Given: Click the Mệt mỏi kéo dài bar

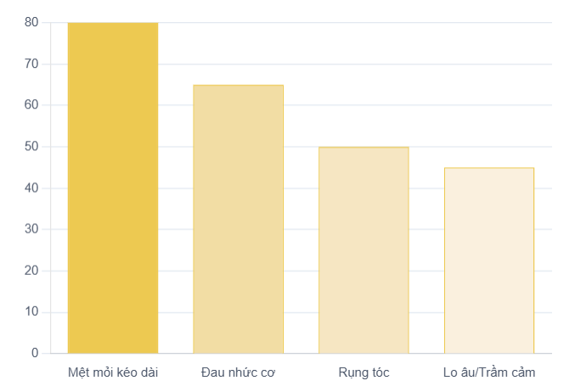Looking at the screenshot, I should (x=113, y=188).
